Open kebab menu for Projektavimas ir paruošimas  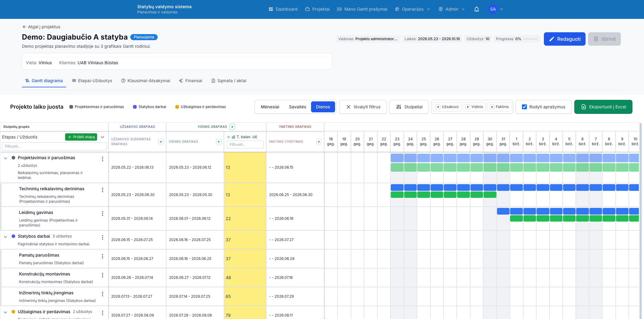pos(103,159)
